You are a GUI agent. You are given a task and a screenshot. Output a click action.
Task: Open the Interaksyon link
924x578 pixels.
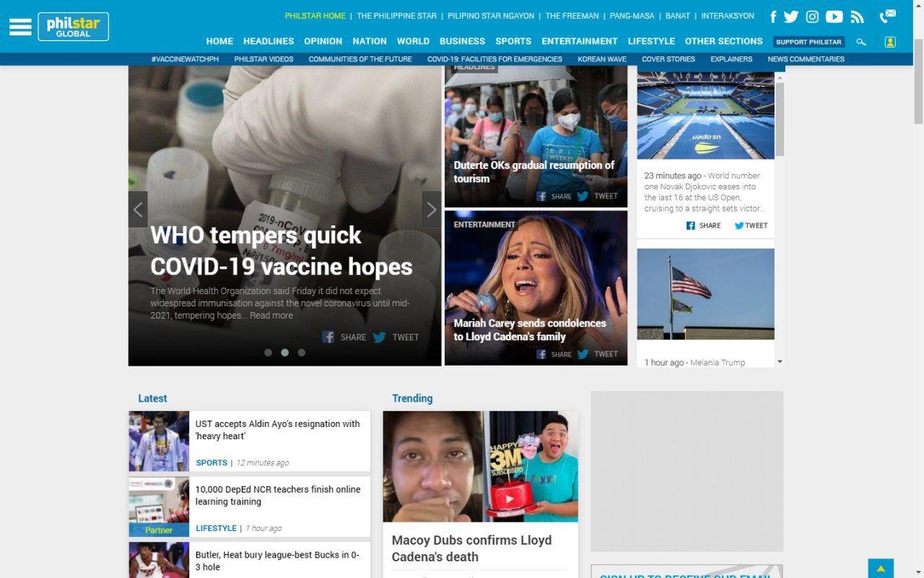[x=728, y=16]
